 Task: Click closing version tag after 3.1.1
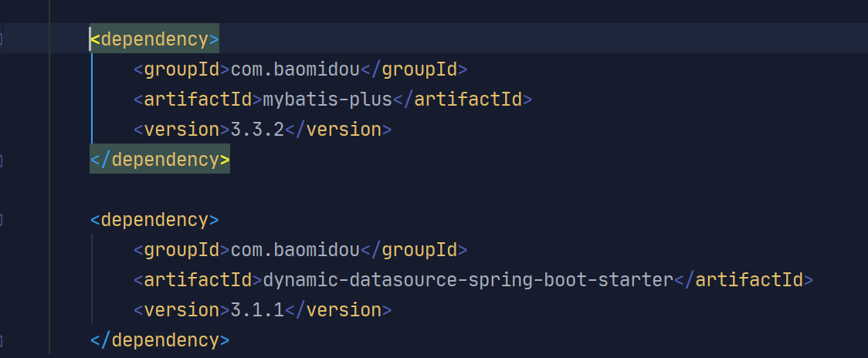[339, 310]
